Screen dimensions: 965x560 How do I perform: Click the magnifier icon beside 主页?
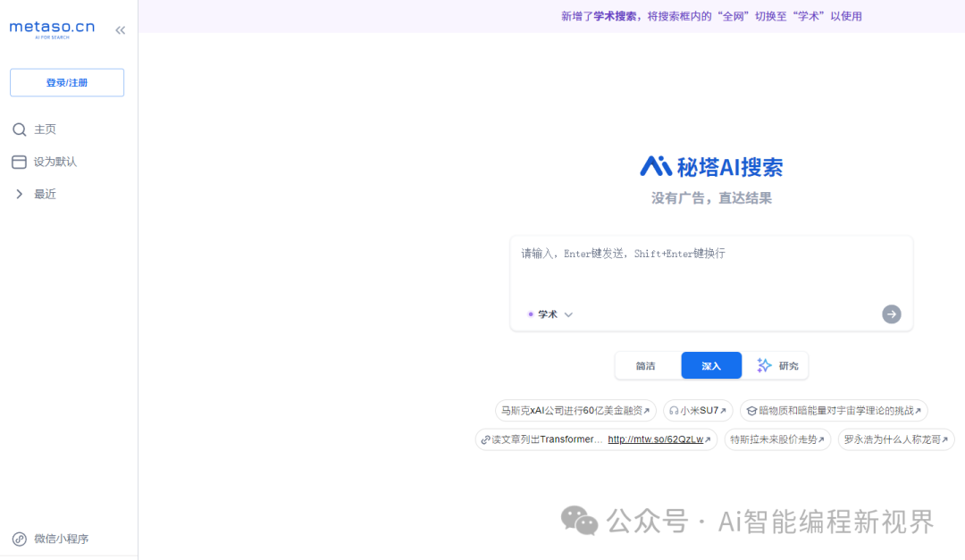pos(19,130)
